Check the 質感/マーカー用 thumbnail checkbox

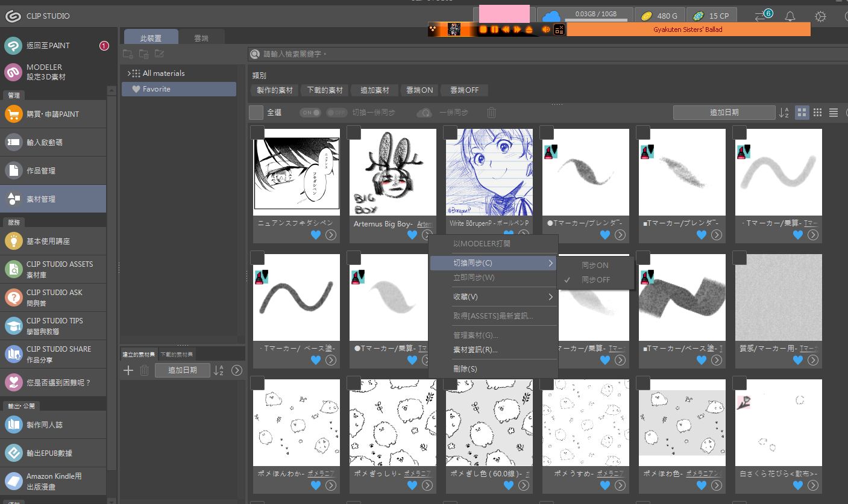740,258
